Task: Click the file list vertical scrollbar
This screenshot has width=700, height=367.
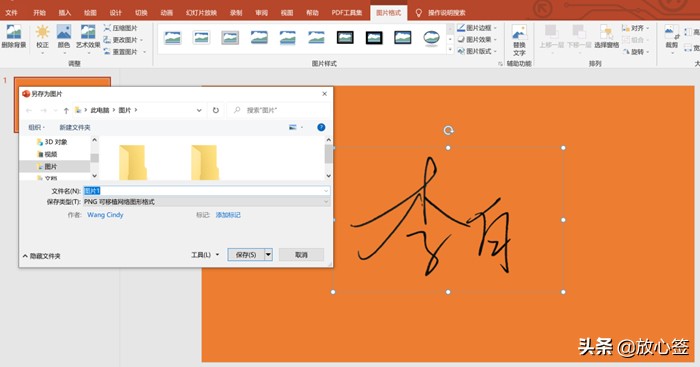Action: (x=329, y=154)
